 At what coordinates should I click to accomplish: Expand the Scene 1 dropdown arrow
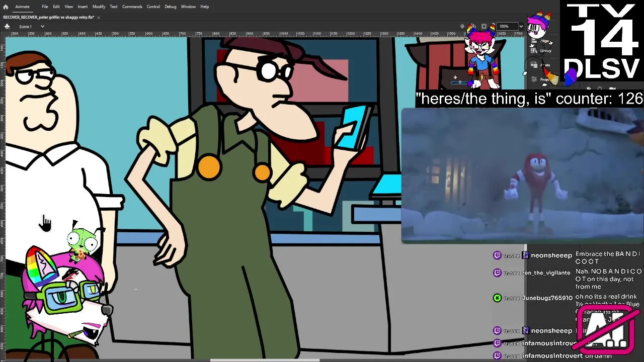[x=42, y=26]
